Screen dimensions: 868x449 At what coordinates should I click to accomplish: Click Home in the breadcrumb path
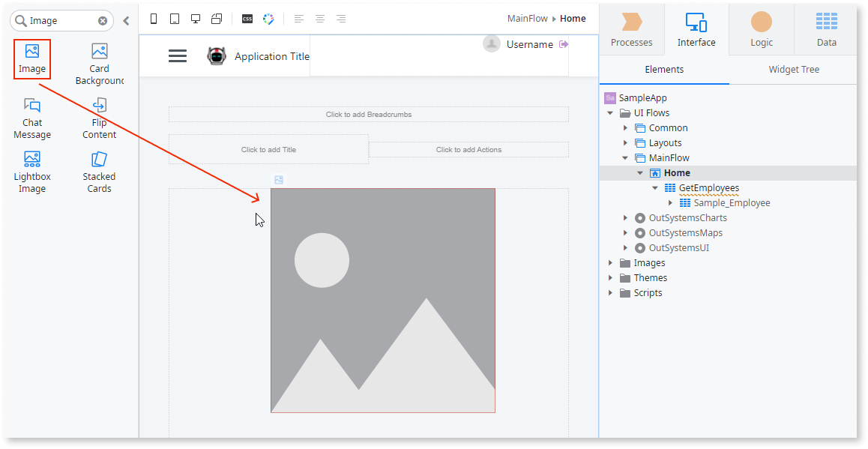pos(573,18)
